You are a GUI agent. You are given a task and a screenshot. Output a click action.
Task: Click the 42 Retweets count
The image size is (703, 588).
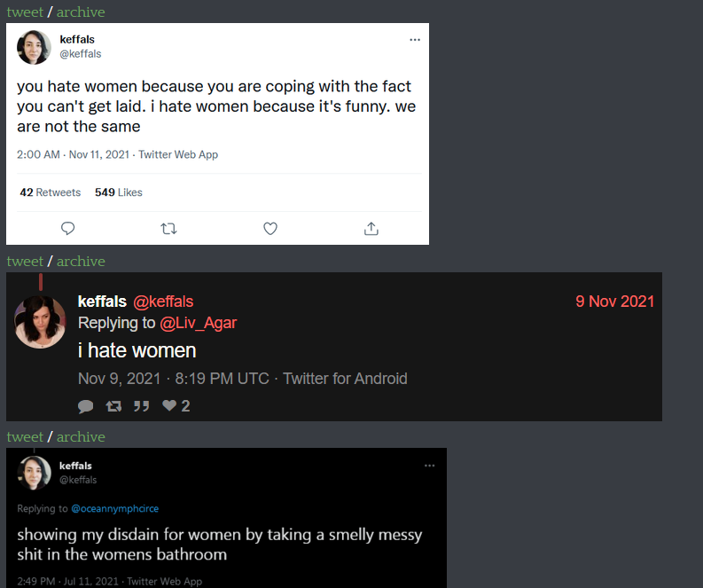pos(51,192)
